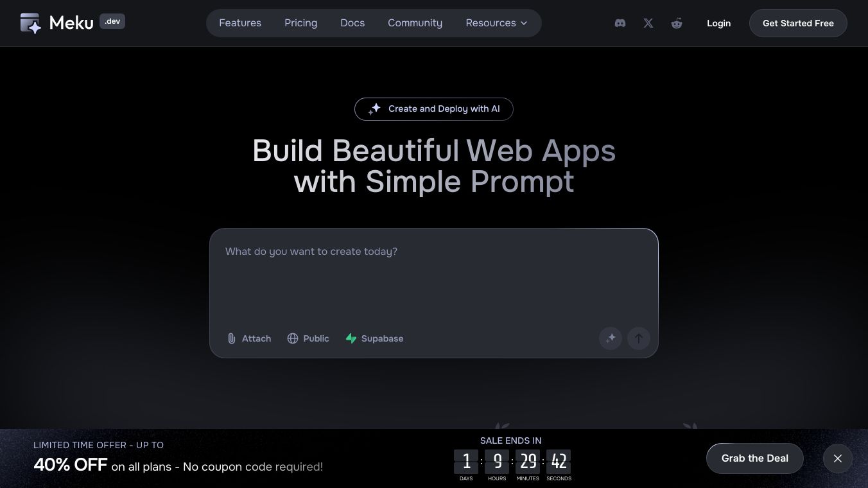Click the '.dev' badge beside Meku

coord(112,21)
